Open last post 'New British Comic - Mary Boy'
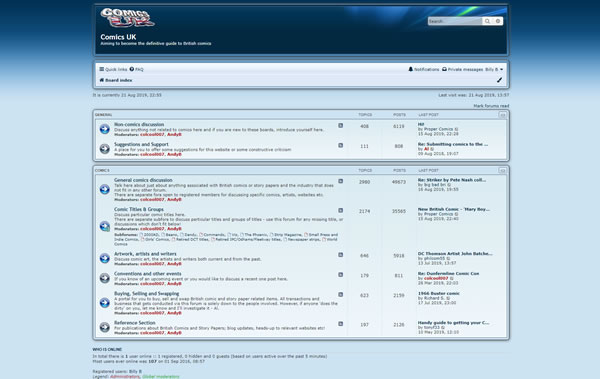This screenshot has width=600, height=379. pos(454,209)
